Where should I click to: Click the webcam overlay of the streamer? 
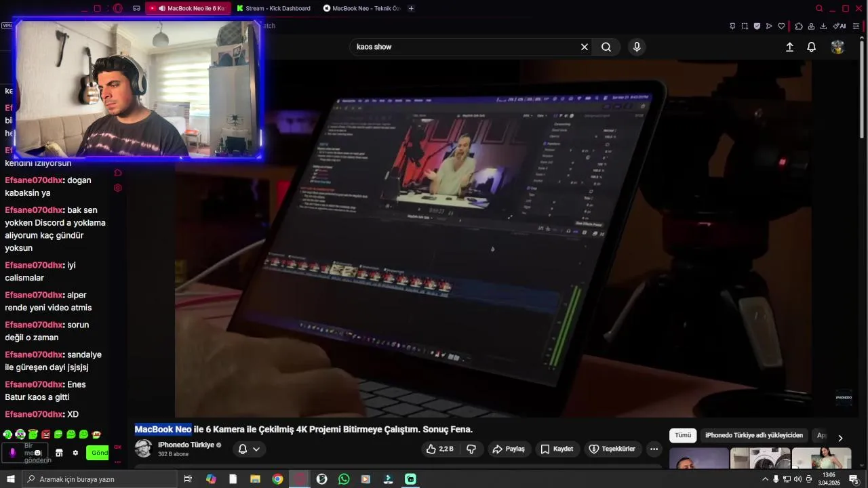tap(138, 89)
